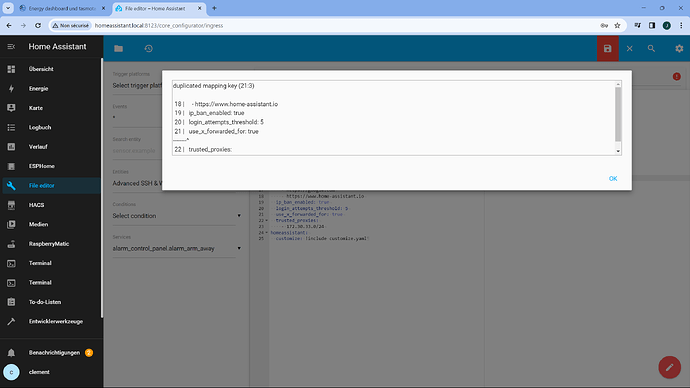Click the red error indicator icon
Image resolution: width=690 pixels, height=388 pixels.
point(676,77)
